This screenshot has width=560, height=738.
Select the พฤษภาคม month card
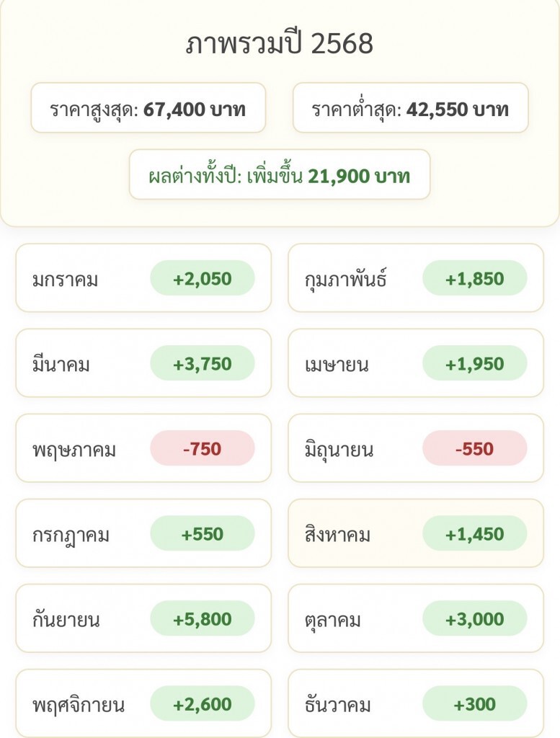(x=143, y=448)
